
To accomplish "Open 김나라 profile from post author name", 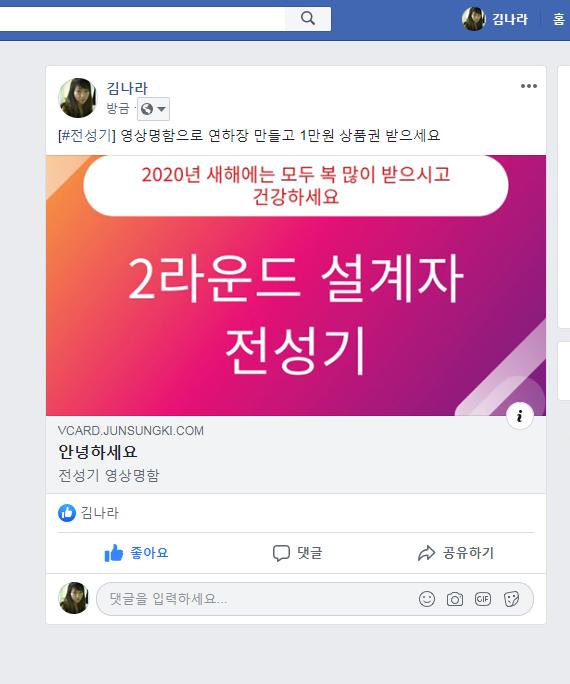I will [127, 89].
